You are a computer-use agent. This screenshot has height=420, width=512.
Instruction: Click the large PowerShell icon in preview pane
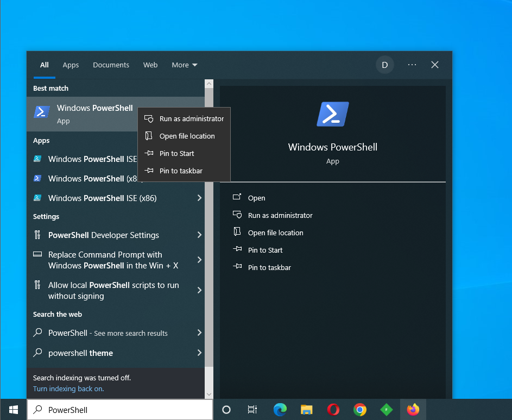[333, 114]
